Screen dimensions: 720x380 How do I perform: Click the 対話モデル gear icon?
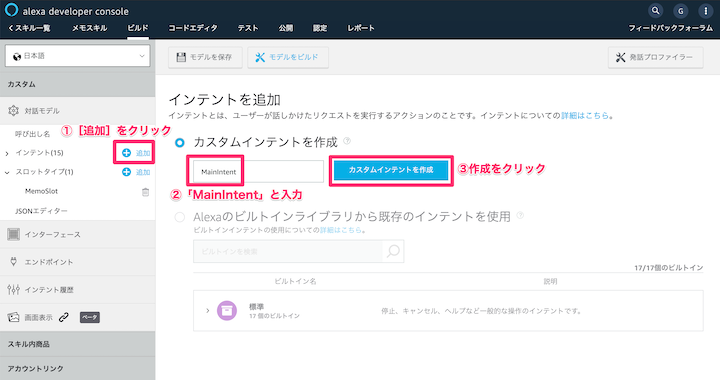(x=13, y=111)
